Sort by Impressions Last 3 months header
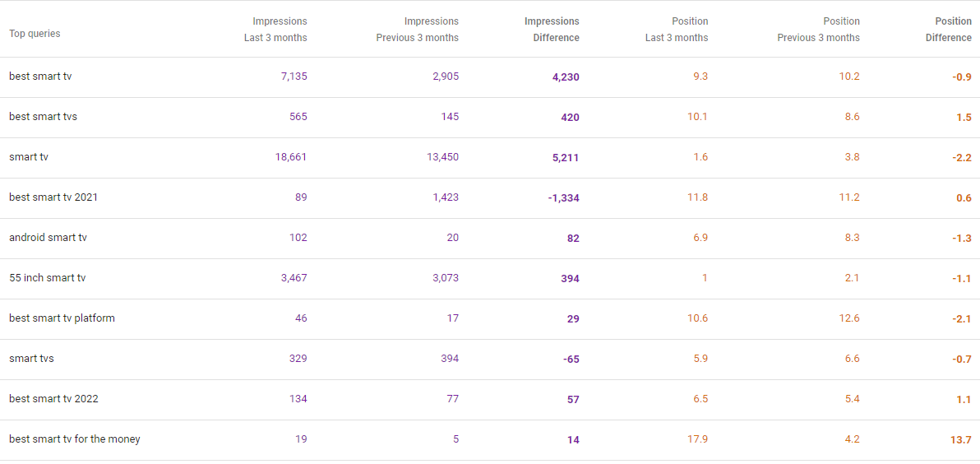 click(275, 30)
